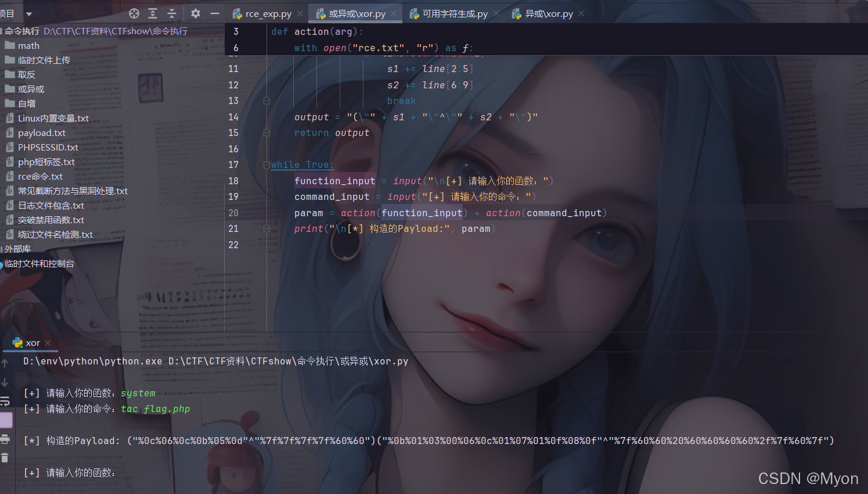The height and width of the screenshot is (494, 868).
Task: Close the xor run tab
Action: coord(48,343)
